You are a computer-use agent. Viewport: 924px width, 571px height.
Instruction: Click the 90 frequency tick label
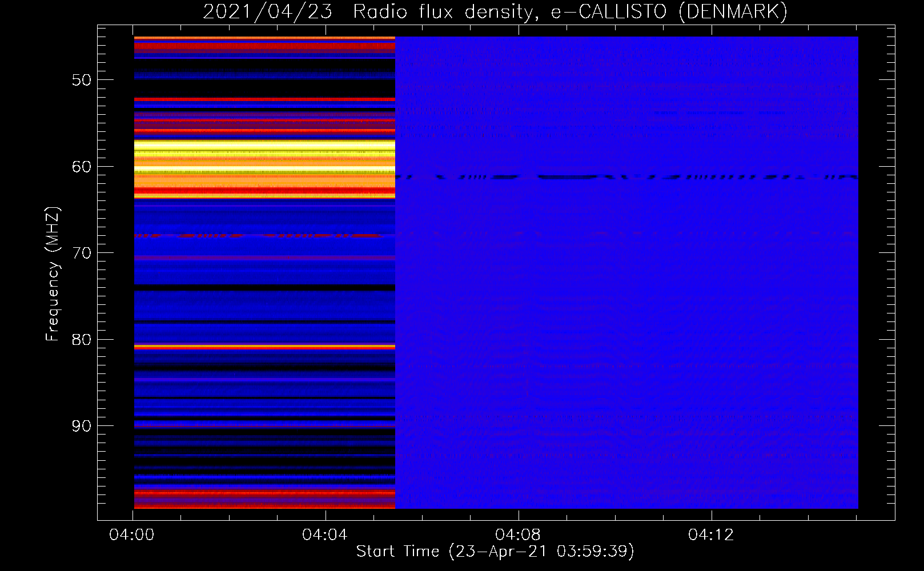tap(82, 426)
